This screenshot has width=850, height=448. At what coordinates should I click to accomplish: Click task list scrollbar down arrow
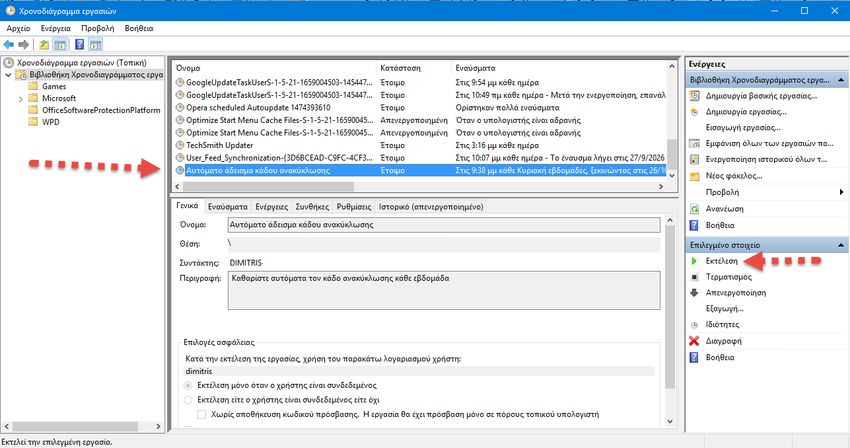click(672, 176)
